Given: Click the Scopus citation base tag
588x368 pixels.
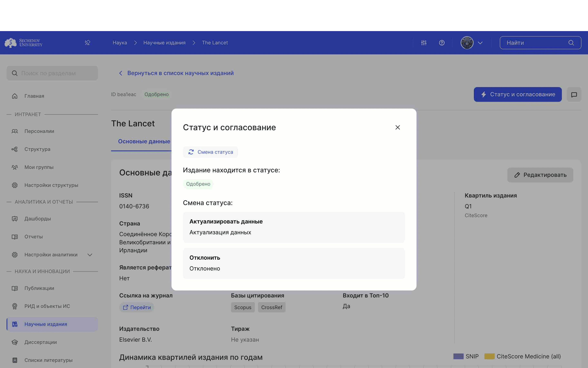Looking at the screenshot, I should 243,307.
